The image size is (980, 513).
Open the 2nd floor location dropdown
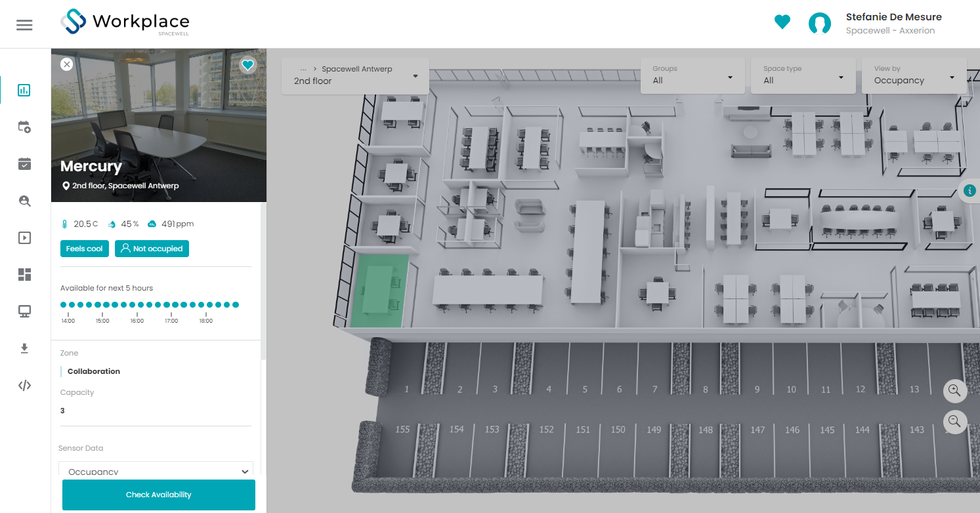coord(355,75)
